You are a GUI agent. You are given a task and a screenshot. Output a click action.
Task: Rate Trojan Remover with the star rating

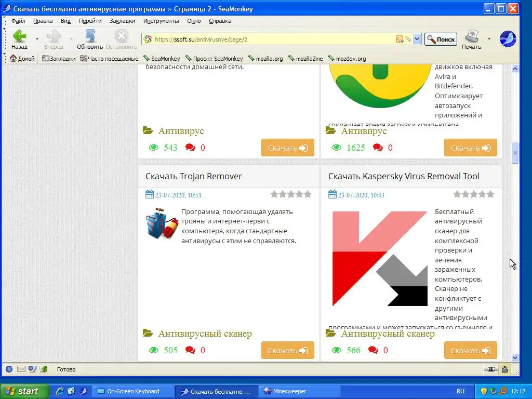coord(291,194)
